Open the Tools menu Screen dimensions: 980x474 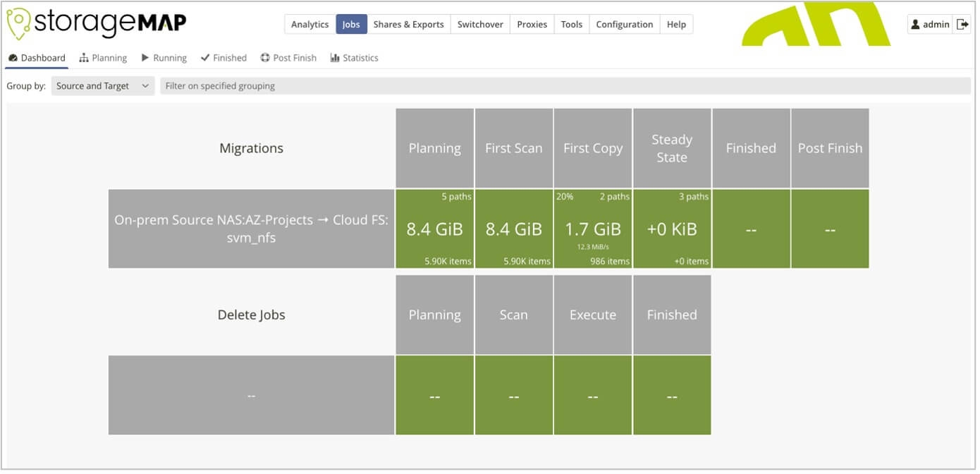[571, 23]
